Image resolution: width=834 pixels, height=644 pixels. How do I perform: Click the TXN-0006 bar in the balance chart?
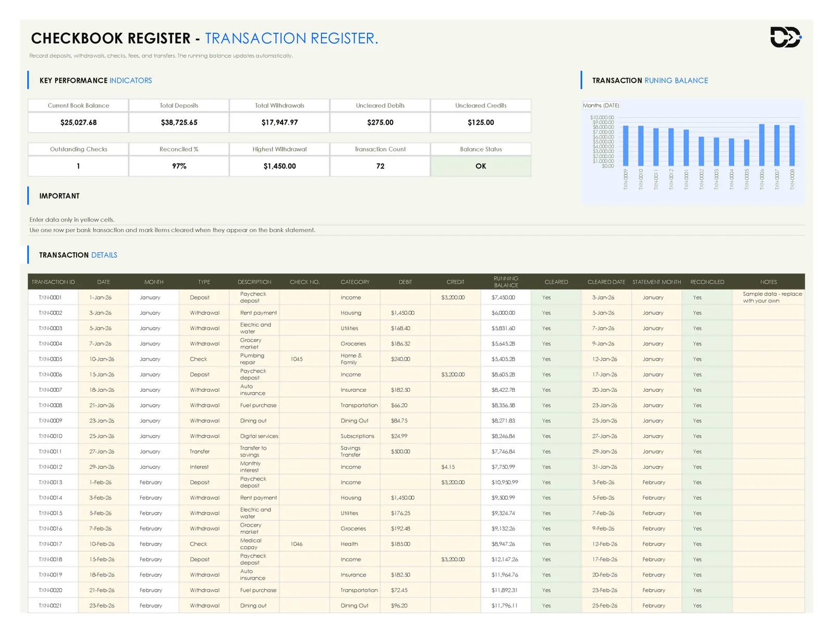coord(762,145)
